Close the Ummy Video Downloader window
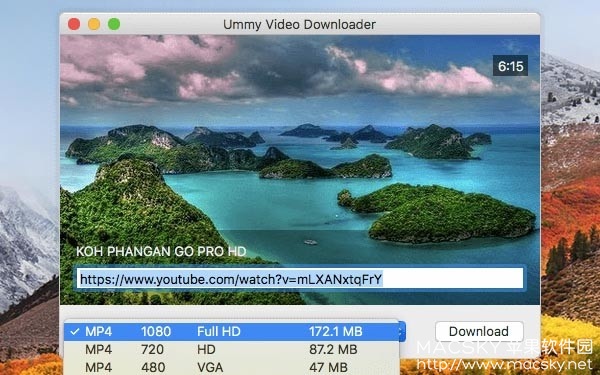Screen dimensions: 600x375 click(74, 24)
